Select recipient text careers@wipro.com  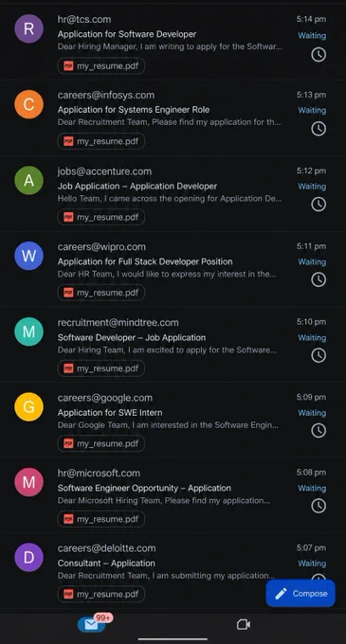101,247
